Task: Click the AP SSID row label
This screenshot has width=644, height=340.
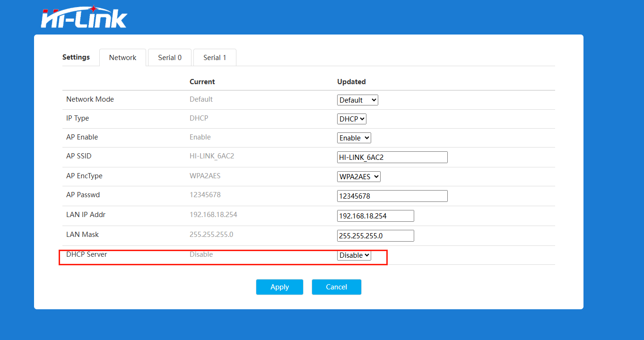Action: coord(79,156)
